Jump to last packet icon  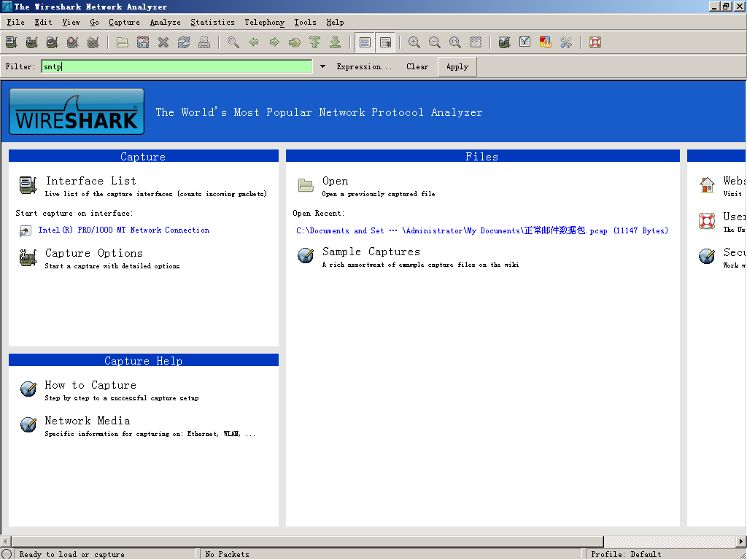(336, 42)
